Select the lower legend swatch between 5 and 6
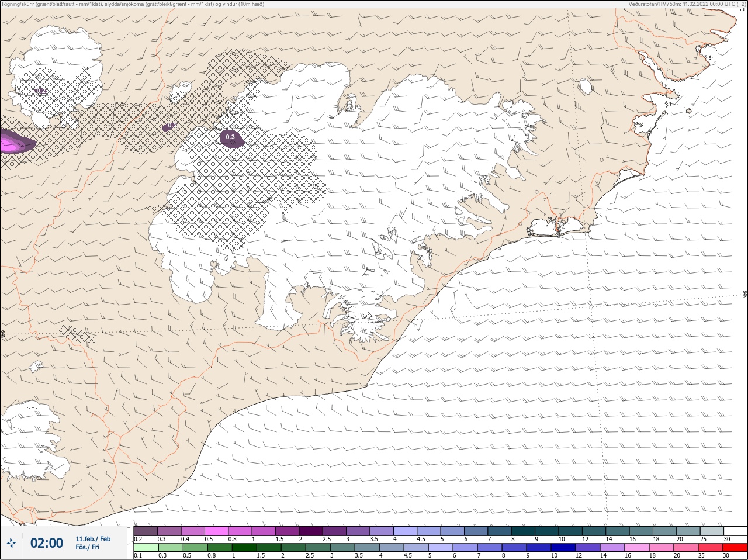This screenshot has height=560, width=748. [x=441, y=548]
